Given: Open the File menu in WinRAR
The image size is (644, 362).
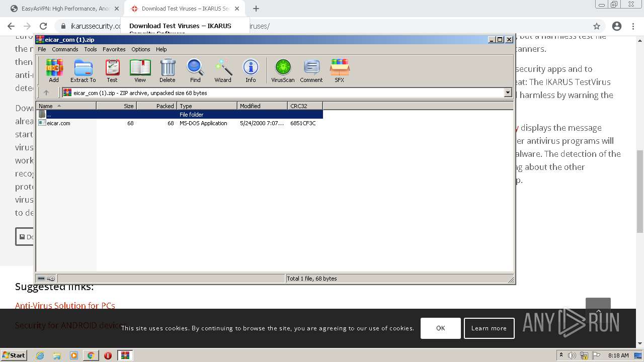Looking at the screenshot, I should 42,49.
